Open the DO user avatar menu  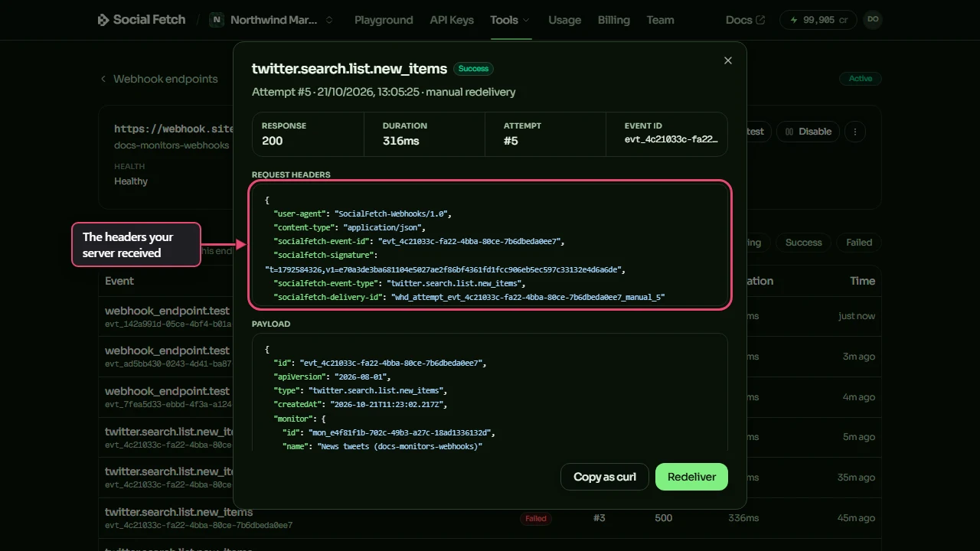tap(872, 20)
